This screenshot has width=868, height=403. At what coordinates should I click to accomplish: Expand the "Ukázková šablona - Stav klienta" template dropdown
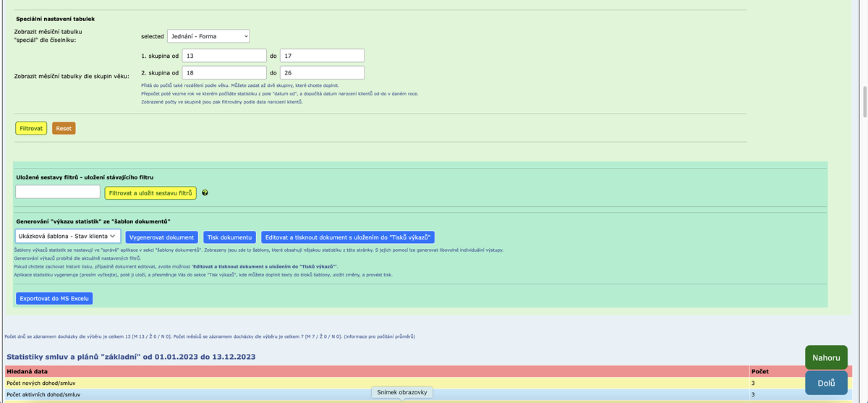coord(68,237)
